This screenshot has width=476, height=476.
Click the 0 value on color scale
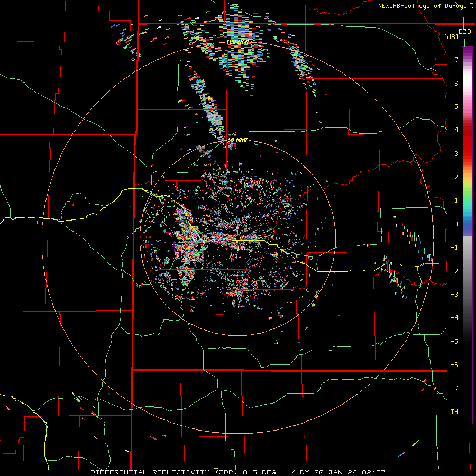(456, 224)
